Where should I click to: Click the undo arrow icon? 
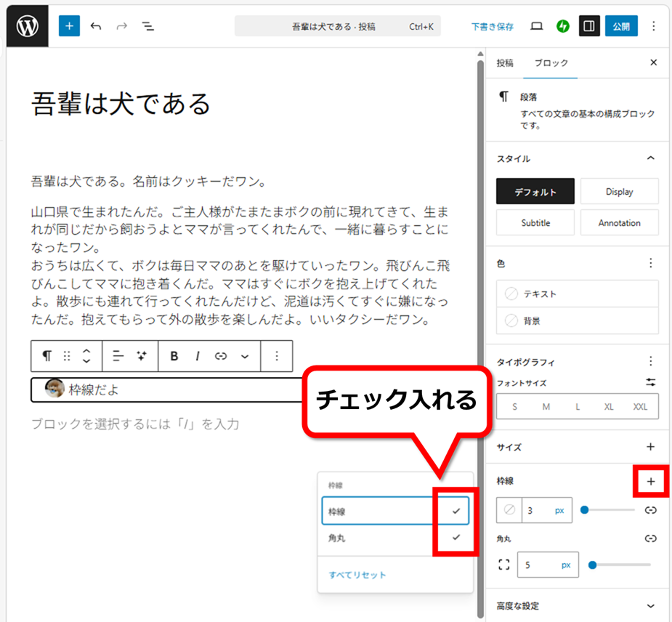pyautogui.click(x=96, y=26)
